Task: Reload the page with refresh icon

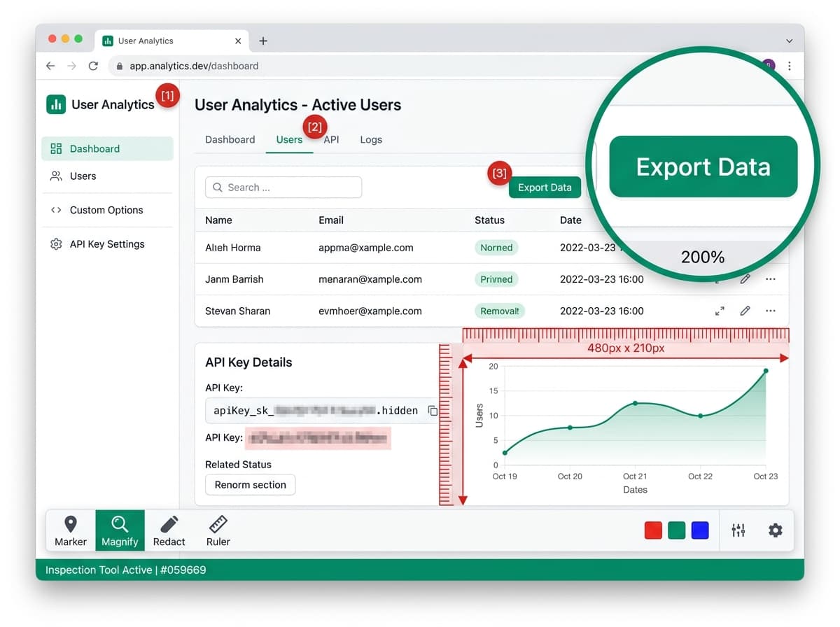Action: (93, 66)
